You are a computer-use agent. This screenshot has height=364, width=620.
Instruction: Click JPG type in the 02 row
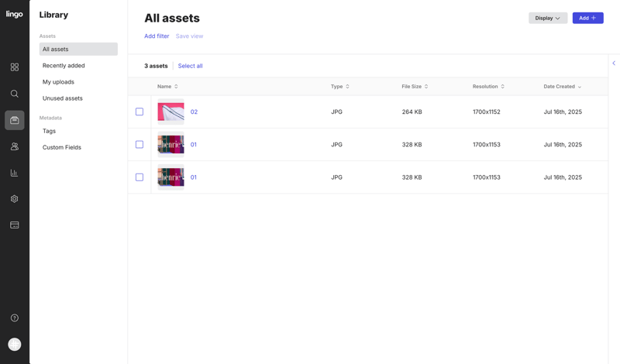(x=336, y=112)
